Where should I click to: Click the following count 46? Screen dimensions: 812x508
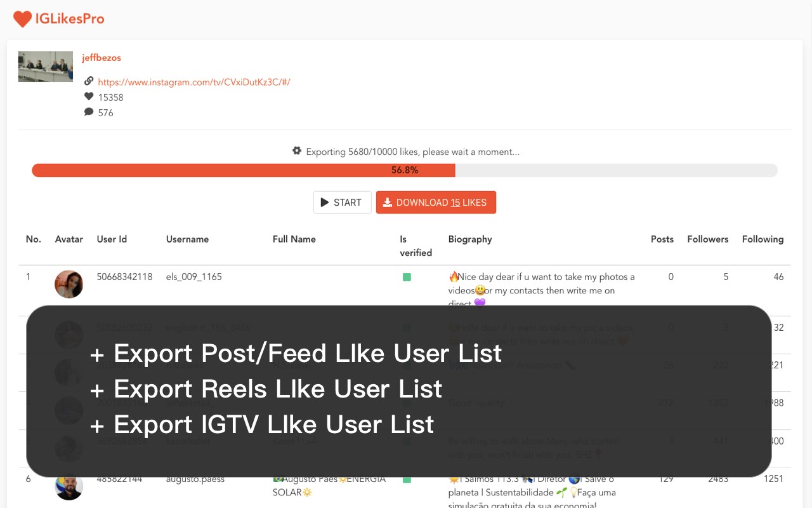coord(778,277)
